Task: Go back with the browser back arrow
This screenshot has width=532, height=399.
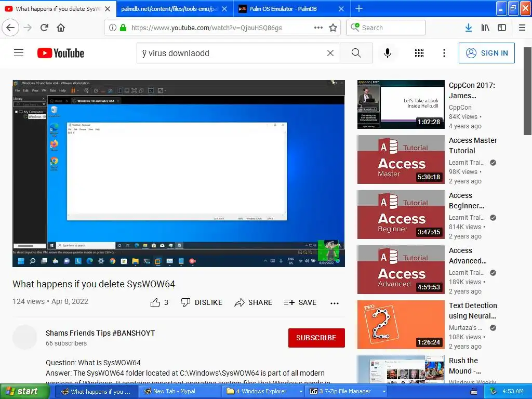Action: point(10,28)
